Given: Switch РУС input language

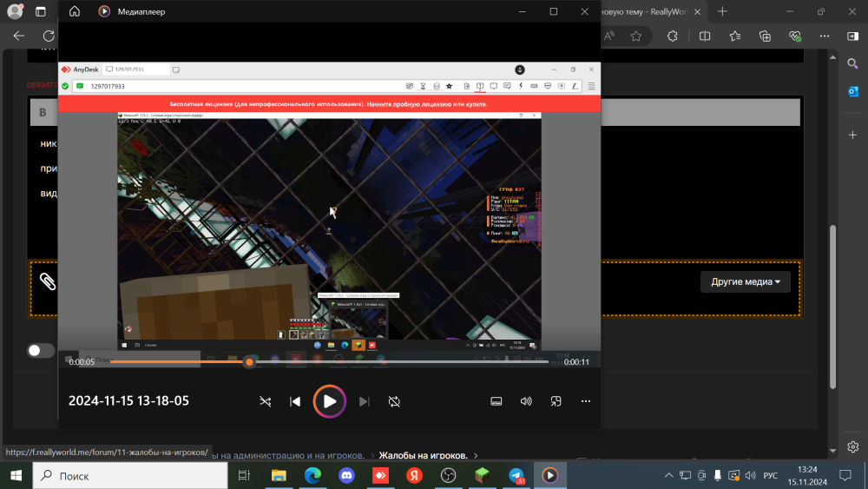Looking at the screenshot, I should pyautogui.click(x=770, y=476).
